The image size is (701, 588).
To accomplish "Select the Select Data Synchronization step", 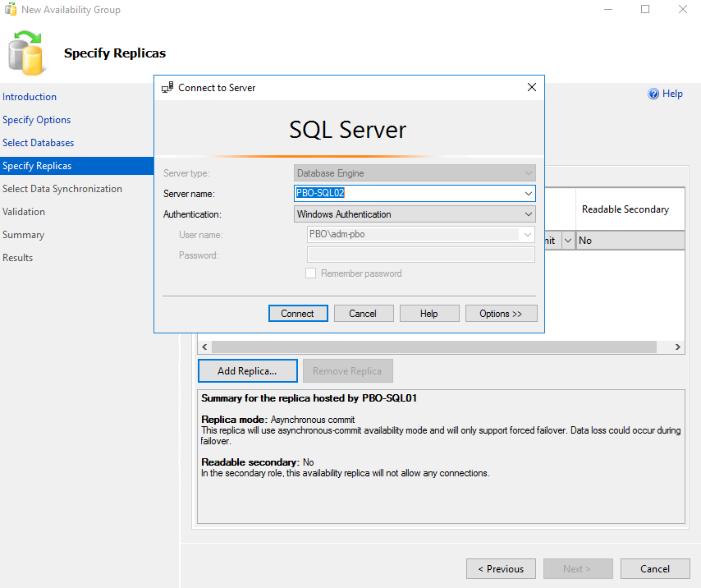I will pyautogui.click(x=62, y=189).
